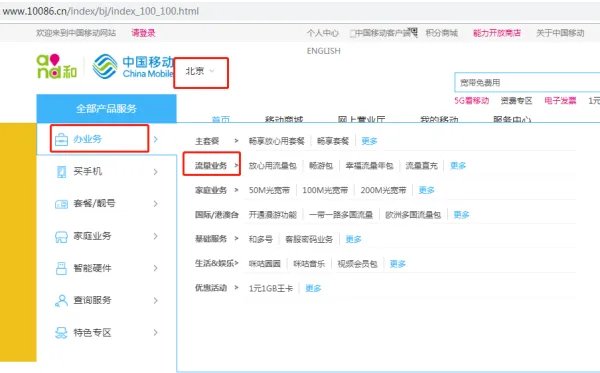Click the China Mobile logo

pyautogui.click(x=133, y=67)
